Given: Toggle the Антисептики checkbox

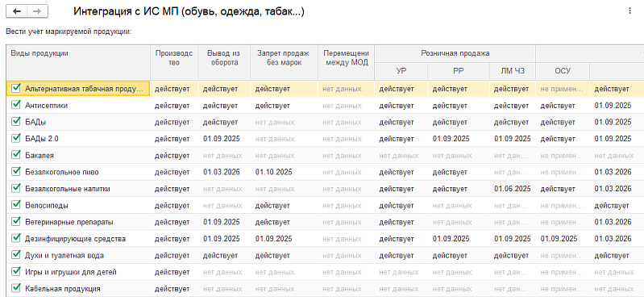Looking at the screenshot, I should (16, 105).
